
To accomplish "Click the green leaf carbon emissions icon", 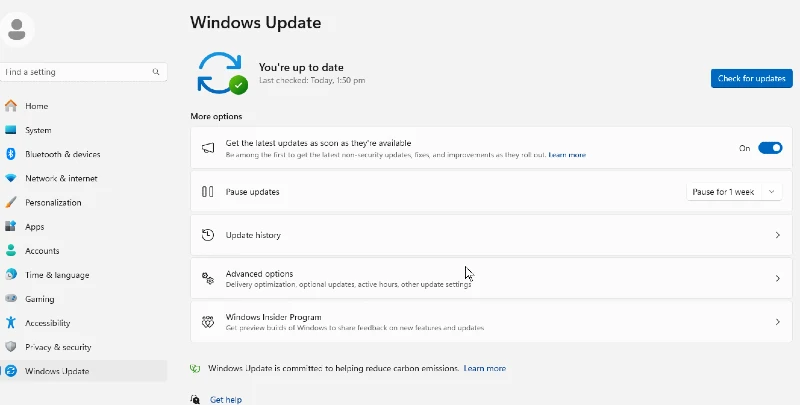I will 195,368.
